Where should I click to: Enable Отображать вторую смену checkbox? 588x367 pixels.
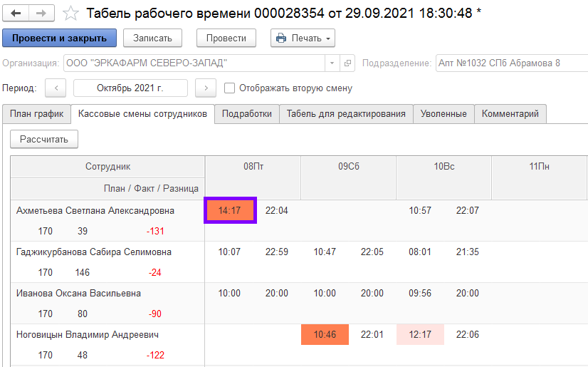pos(229,88)
